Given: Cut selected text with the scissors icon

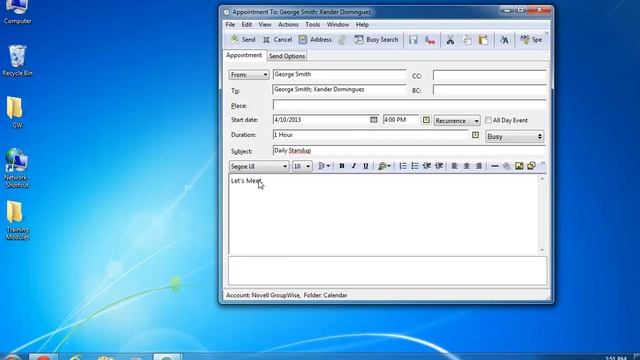Looking at the screenshot, I should coord(450,40).
